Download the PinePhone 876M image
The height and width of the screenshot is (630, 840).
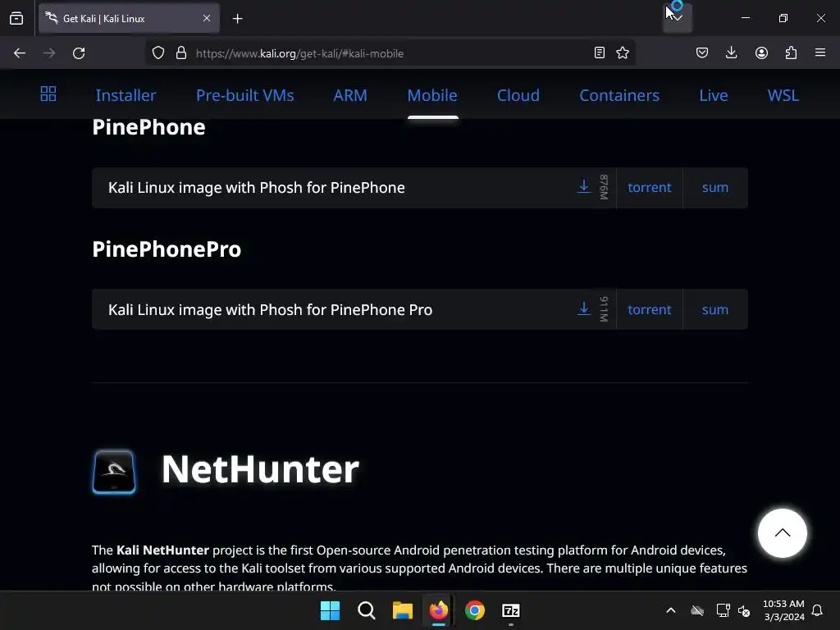pyautogui.click(x=584, y=186)
